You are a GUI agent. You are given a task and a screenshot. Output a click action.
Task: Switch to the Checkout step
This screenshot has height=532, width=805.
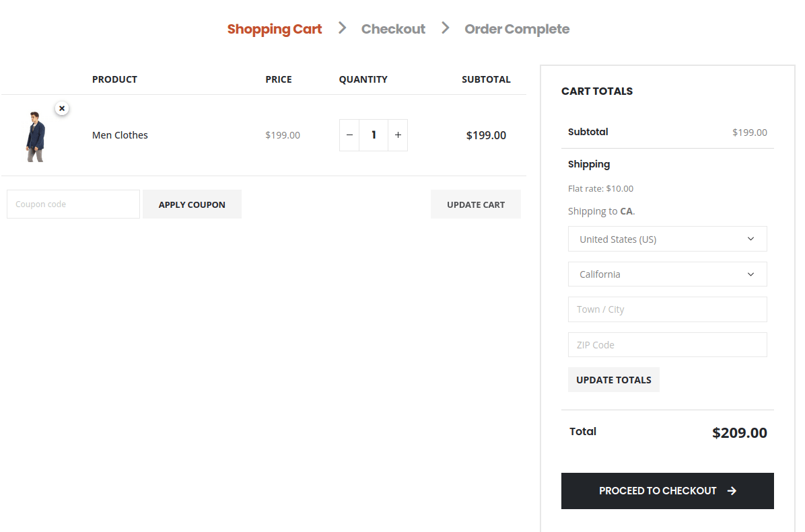click(x=393, y=28)
